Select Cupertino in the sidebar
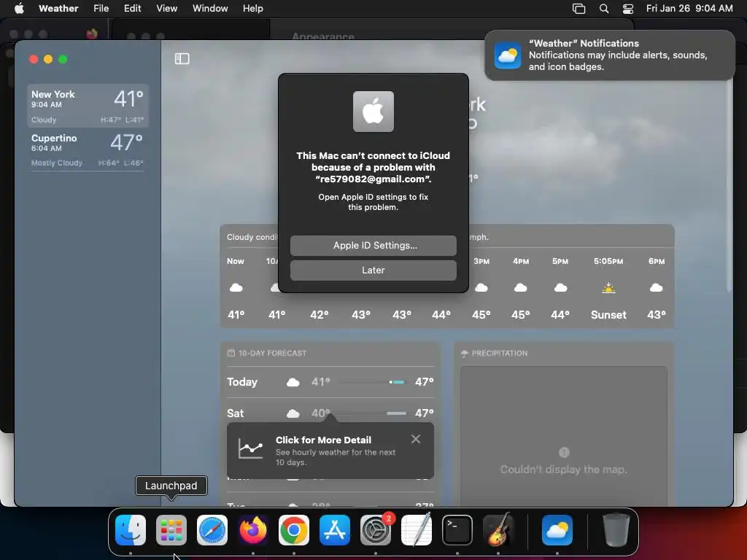This screenshot has width=747, height=560. coord(88,149)
